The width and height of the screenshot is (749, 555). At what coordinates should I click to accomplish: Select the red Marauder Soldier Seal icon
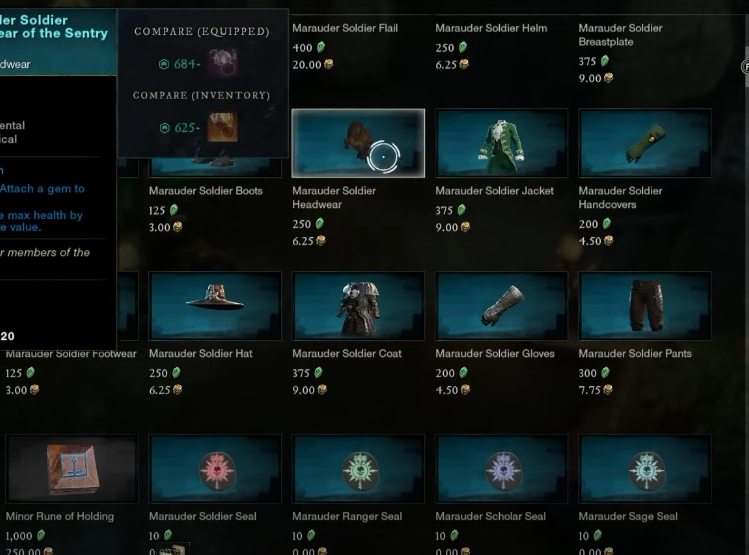215,469
